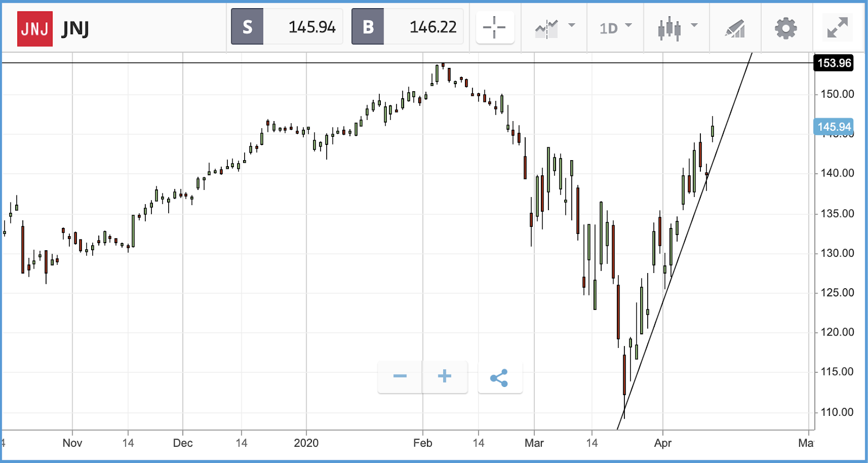Open the indicators dropdown arrow
Viewport: 868px width, 463px height.
(x=571, y=26)
